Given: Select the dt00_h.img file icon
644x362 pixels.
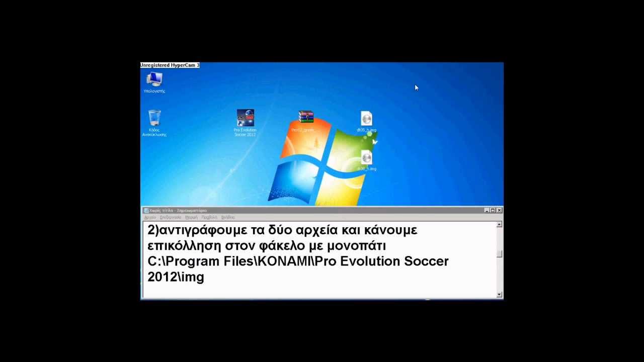Looking at the screenshot, I should (x=366, y=160).
